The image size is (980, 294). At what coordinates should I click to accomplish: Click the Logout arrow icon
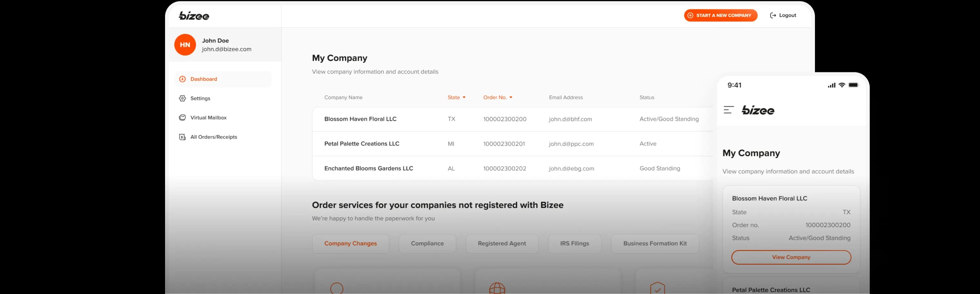pos(773,15)
